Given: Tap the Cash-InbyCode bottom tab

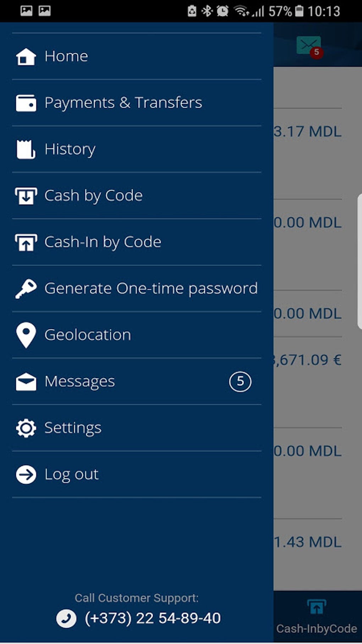Looking at the screenshot, I should click(317, 616).
